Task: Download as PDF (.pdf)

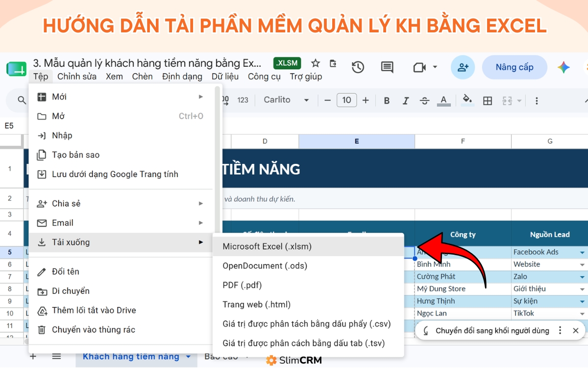Action: pyautogui.click(x=308, y=285)
